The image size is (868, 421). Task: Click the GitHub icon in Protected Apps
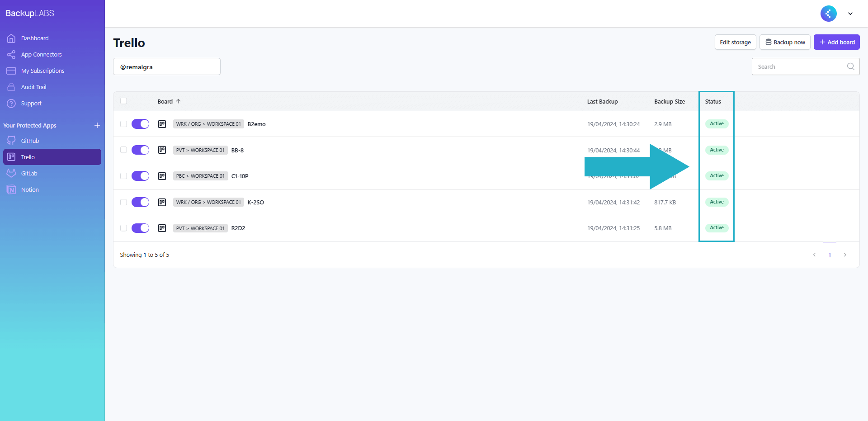click(x=11, y=141)
